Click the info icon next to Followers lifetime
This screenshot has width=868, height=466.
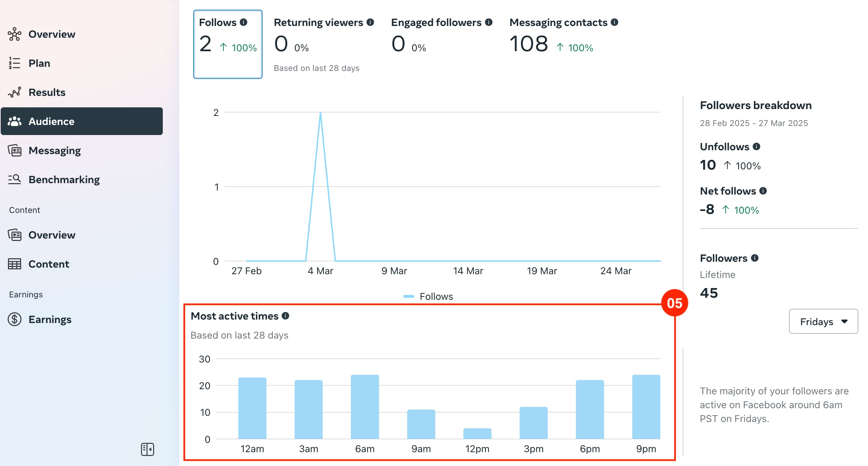(x=755, y=258)
